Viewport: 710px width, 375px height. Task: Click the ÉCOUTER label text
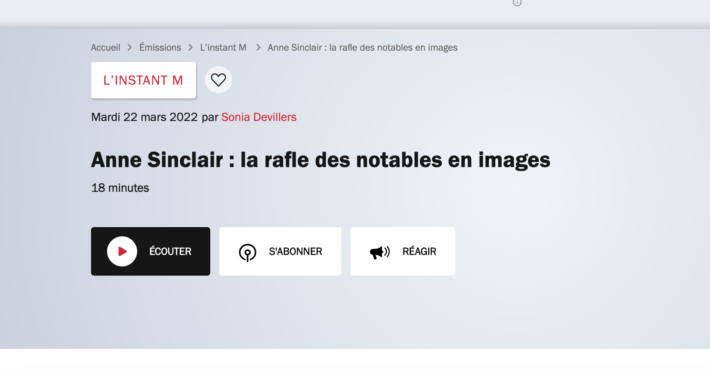(x=170, y=251)
